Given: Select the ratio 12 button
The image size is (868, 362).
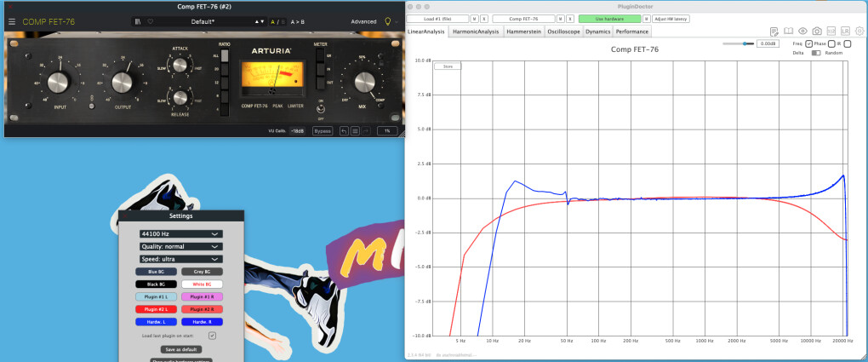Looking at the screenshot, I should click(224, 83).
